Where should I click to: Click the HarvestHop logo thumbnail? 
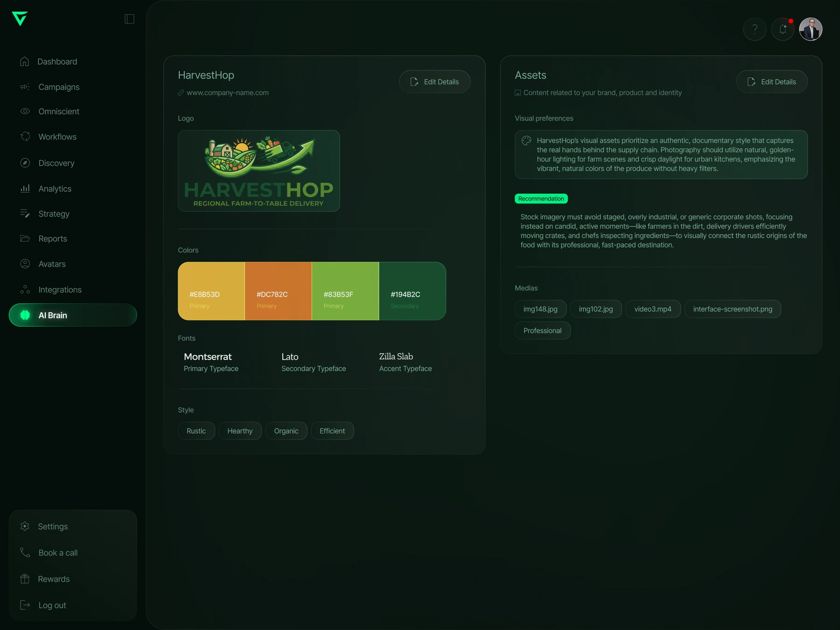[259, 171]
